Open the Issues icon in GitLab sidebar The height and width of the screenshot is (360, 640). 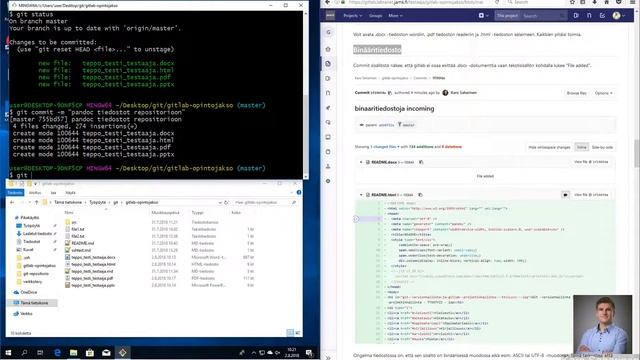(x=328, y=78)
